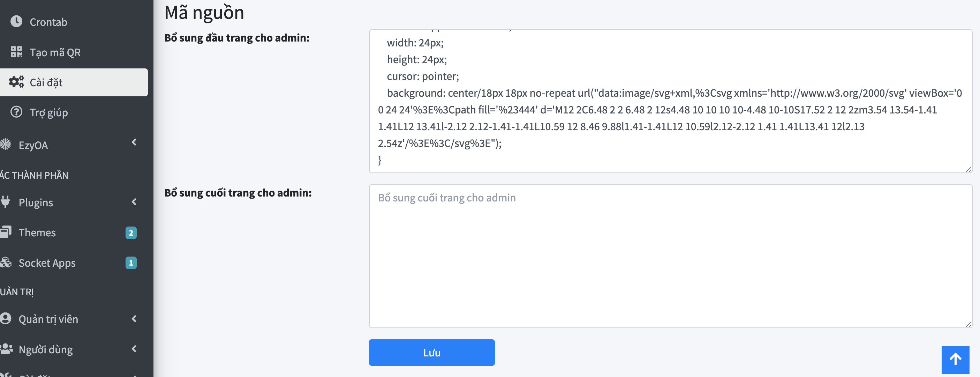Click the Lưu save button

tap(432, 353)
